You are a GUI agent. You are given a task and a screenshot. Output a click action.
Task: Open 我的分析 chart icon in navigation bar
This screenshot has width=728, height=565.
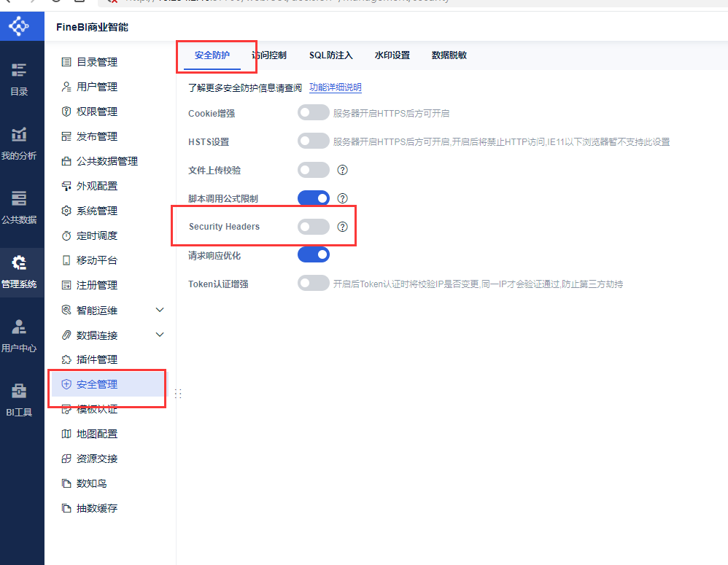19,134
